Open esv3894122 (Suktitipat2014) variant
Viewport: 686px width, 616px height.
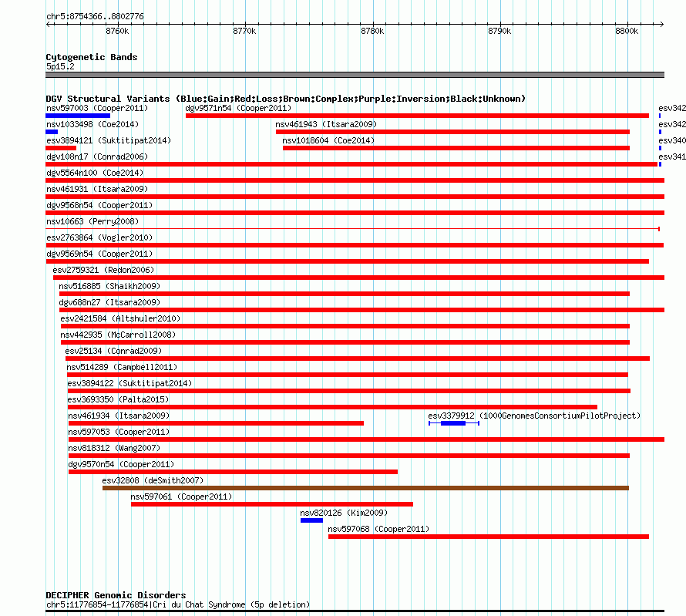[x=129, y=383]
